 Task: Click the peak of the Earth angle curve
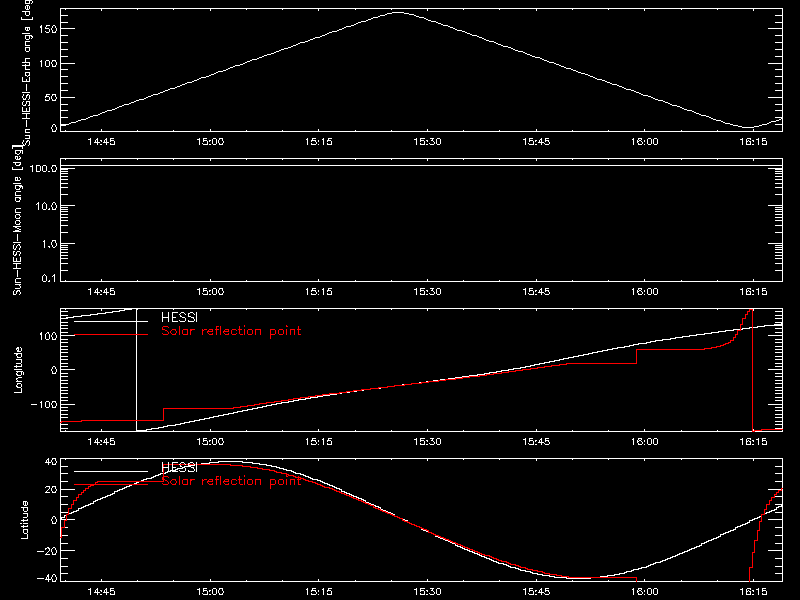398,12
